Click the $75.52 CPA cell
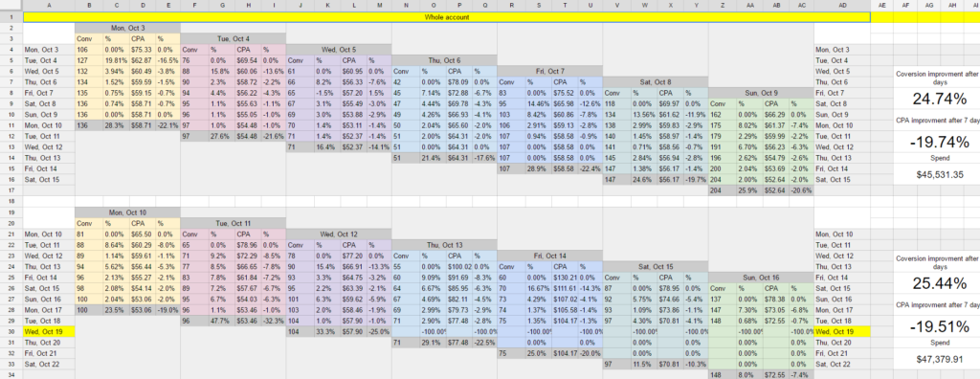980x379 pixels. (x=565, y=93)
